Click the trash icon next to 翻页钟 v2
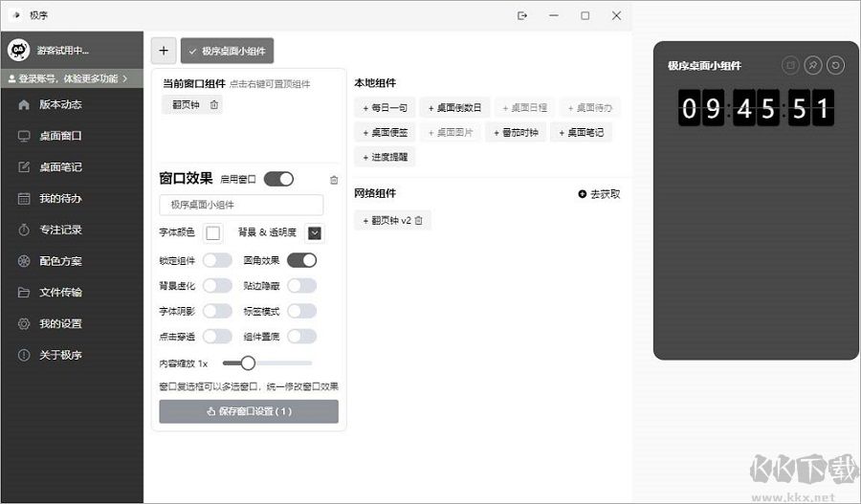Screen dimensions: 861x504 pyautogui.click(x=418, y=221)
